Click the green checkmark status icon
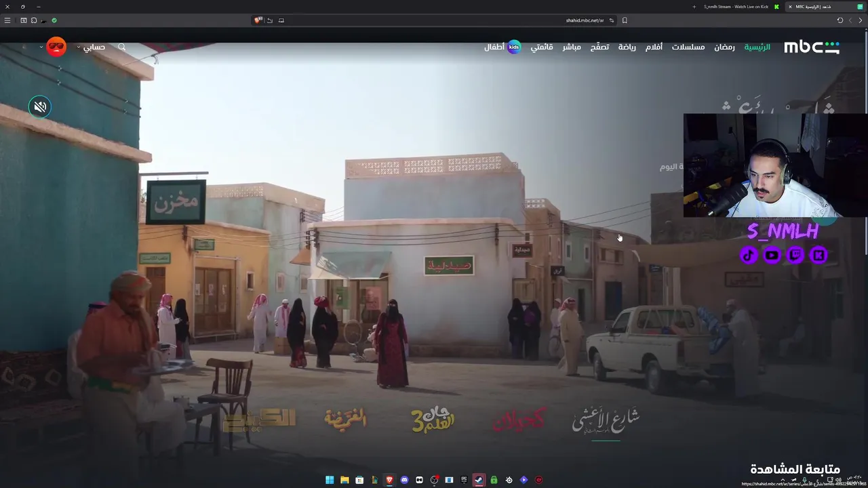The image size is (868, 488). click(x=54, y=20)
